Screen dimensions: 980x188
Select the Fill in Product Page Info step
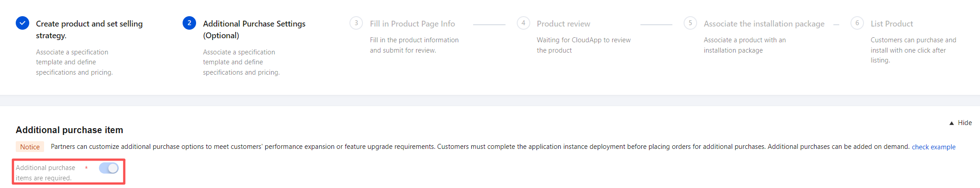point(412,24)
